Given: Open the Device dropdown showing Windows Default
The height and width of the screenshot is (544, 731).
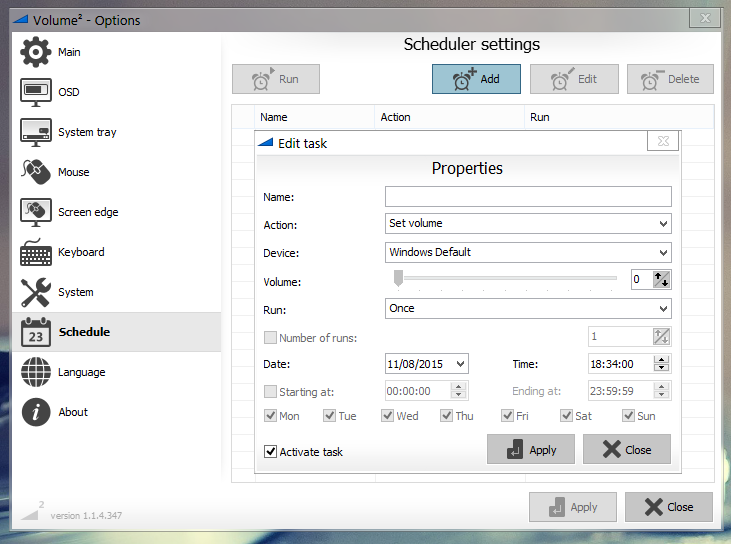Looking at the screenshot, I should click(528, 253).
